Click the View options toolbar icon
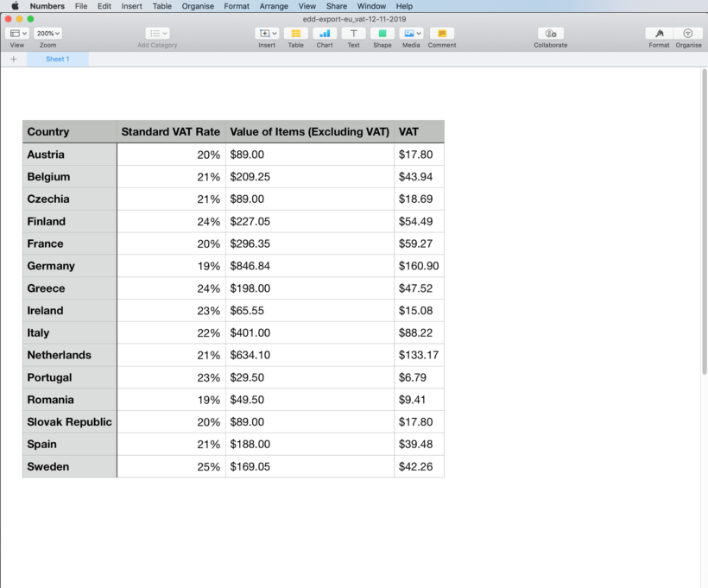The width and height of the screenshot is (708, 588). point(16,33)
